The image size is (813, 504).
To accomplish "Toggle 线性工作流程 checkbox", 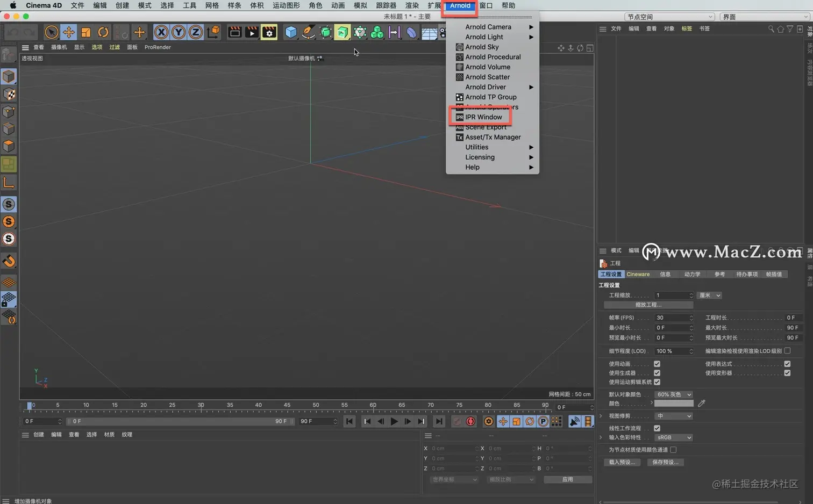I will 657,428.
